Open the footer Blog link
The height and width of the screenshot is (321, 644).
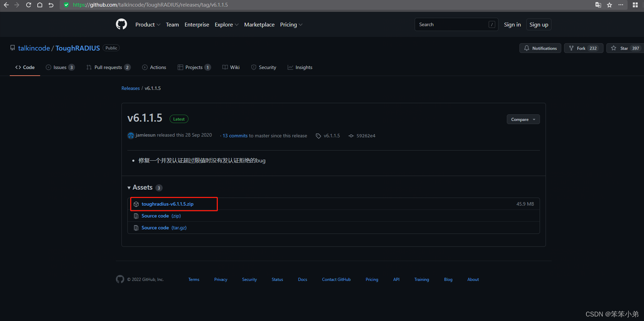tap(448, 280)
